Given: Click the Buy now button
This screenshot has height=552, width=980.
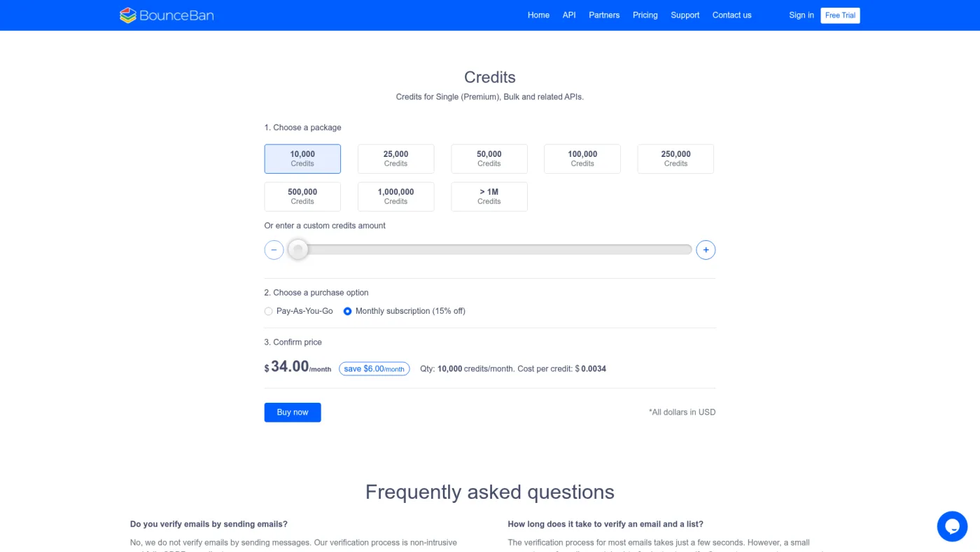Looking at the screenshot, I should pyautogui.click(x=293, y=413).
